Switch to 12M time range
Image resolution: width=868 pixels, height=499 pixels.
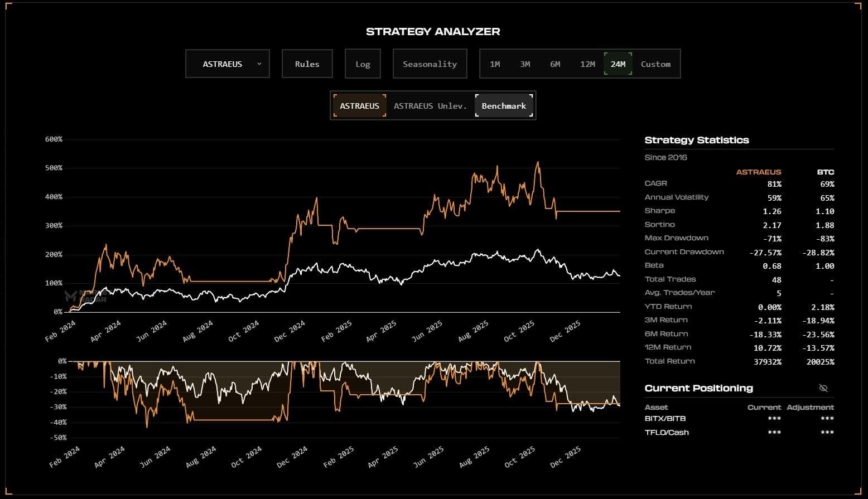point(587,64)
